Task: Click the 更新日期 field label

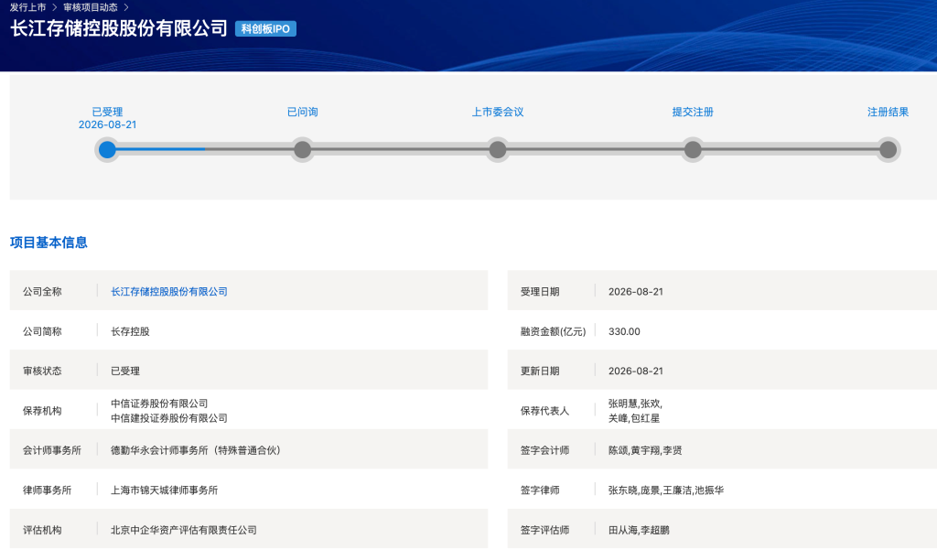Action: pos(540,372)
